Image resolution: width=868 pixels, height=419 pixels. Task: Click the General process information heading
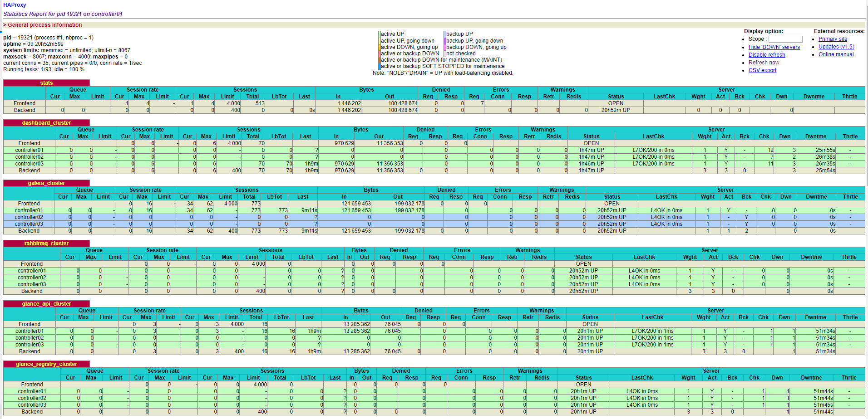point(44,25)
